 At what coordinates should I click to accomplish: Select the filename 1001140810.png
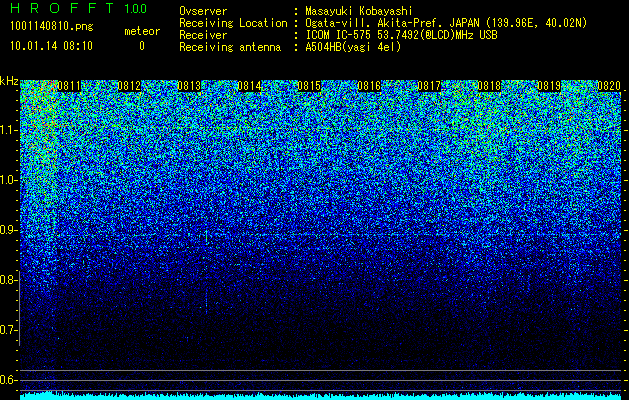click(x=52, y=26)
